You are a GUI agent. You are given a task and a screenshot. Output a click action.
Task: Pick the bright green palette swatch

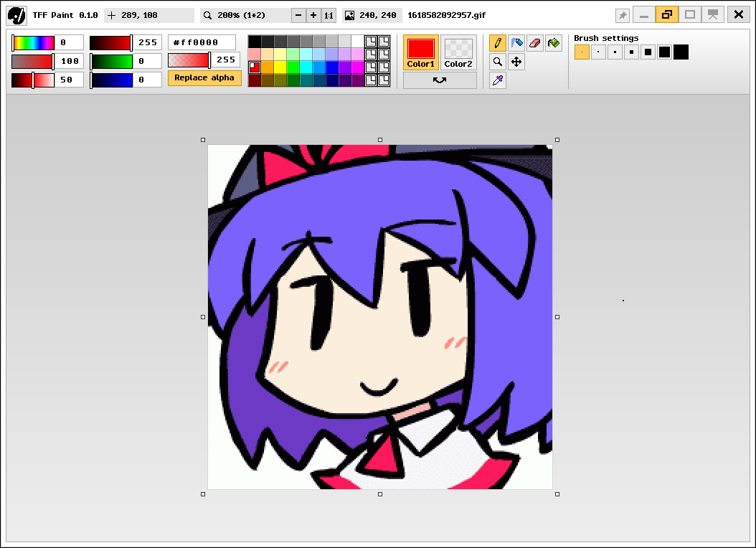click(293, 67)
